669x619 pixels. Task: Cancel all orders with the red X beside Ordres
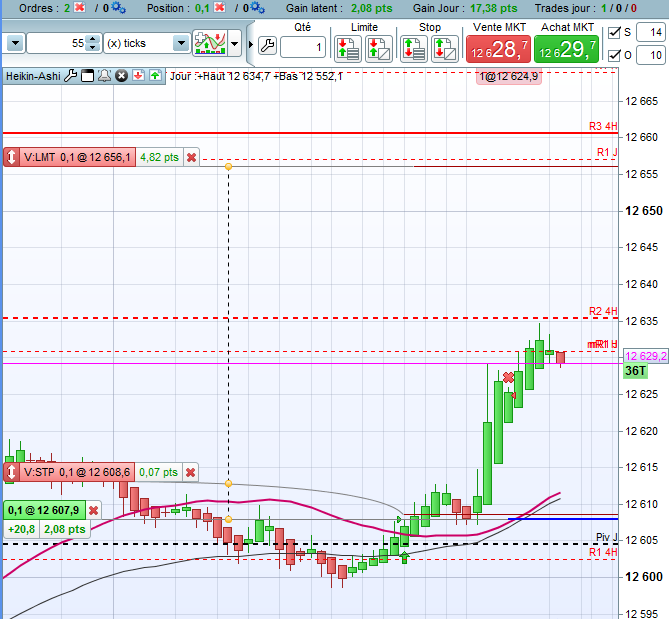pos(79,7)
